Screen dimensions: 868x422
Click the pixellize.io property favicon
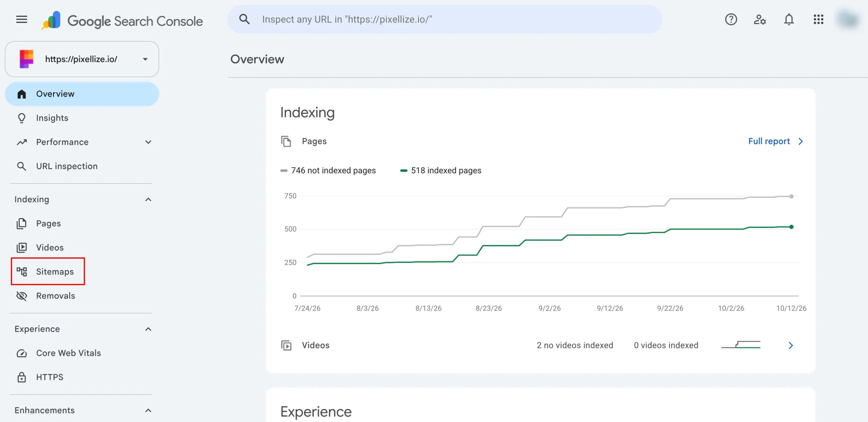coord(26,59)
